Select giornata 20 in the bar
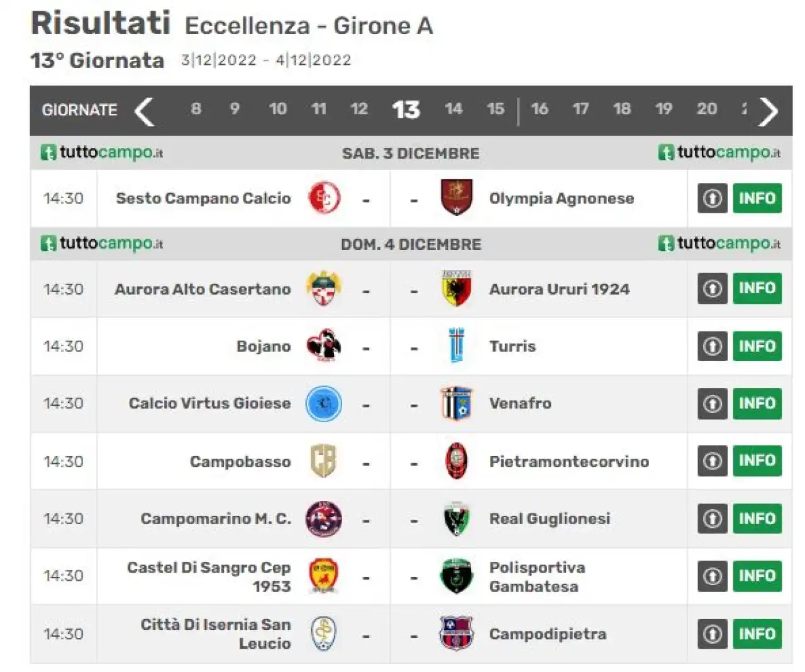Viewport: 805px width, 672px height. 707,109
